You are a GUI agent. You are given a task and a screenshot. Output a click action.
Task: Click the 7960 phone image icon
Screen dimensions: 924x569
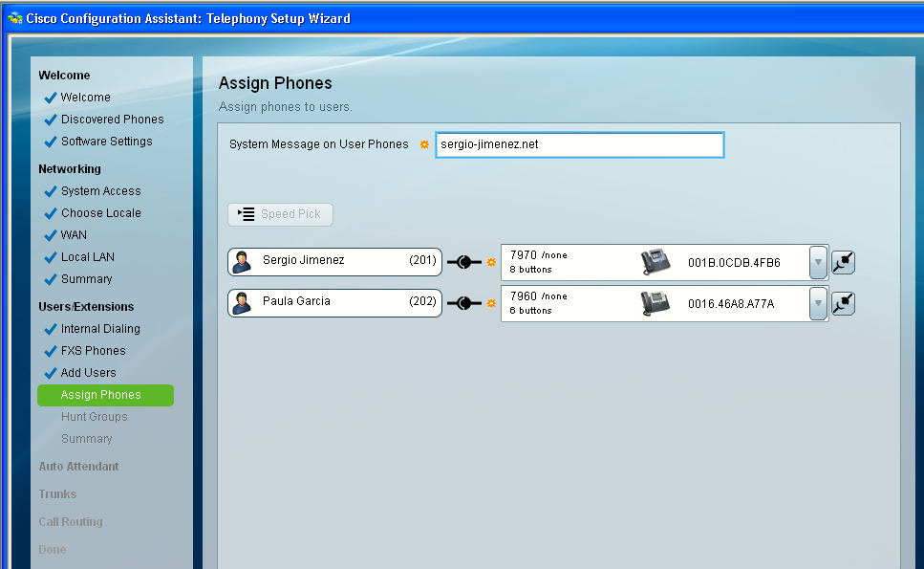pos(655,303)
